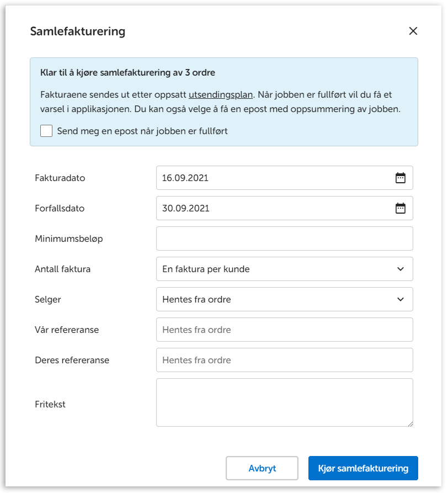Grab the Fritekst textarea resize handle
Screen dimensions: 448x493
point(410,423)
